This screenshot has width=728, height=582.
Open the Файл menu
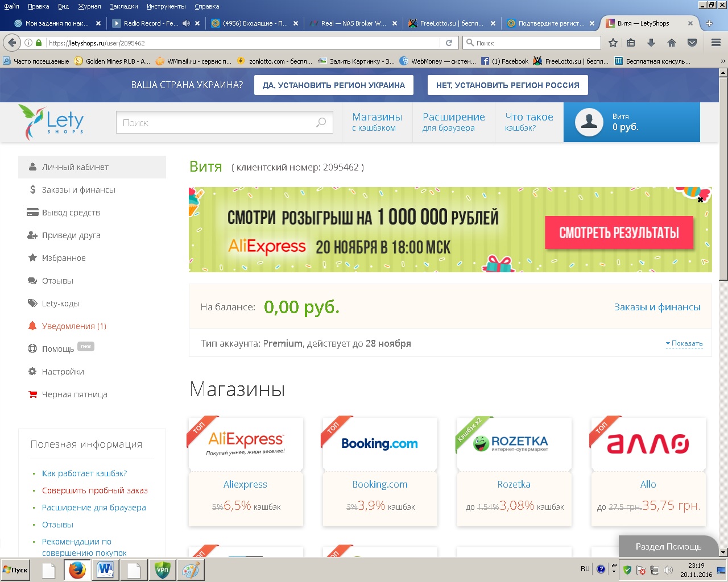click(11, 6)
